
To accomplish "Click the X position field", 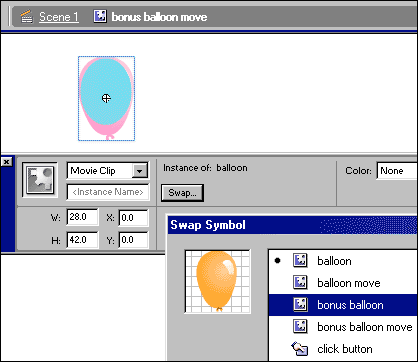I will click(133, 218).
